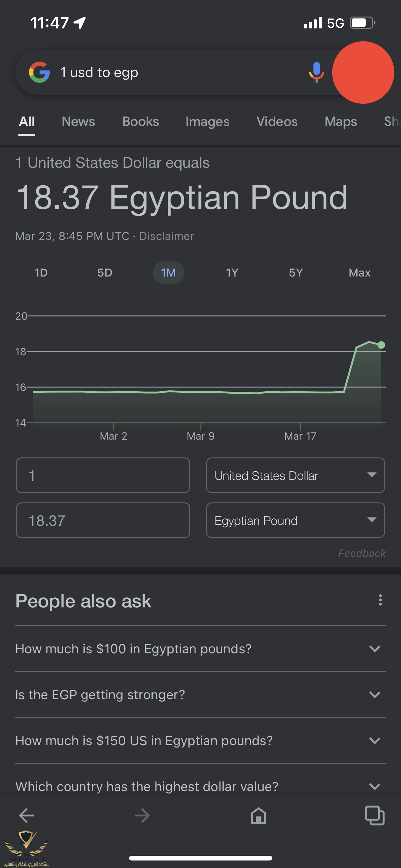The width and height of the screenshot is (401, 868).
Task: Click the Feedback link
Action: pyautogui.click(x=362, y=553)
